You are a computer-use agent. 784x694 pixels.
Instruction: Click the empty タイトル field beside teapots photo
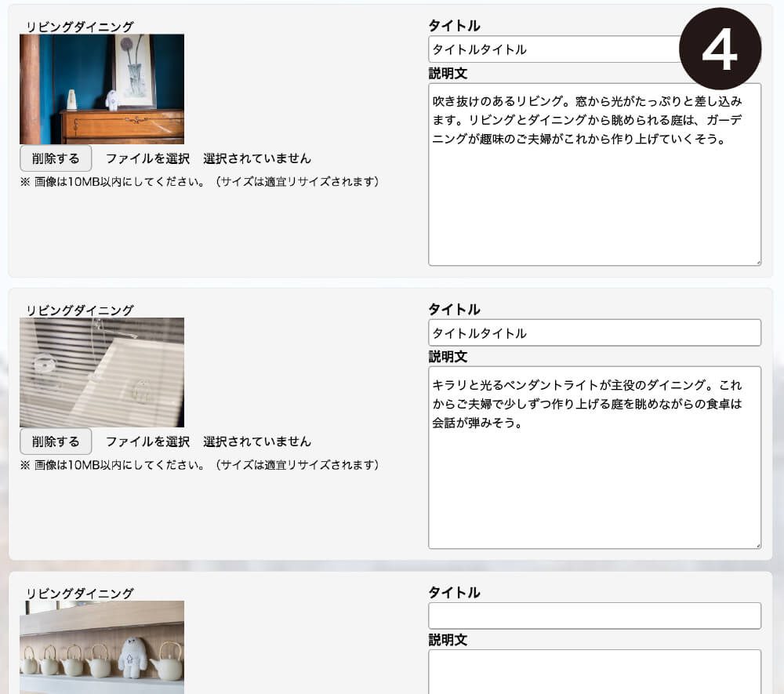(594, 616)
